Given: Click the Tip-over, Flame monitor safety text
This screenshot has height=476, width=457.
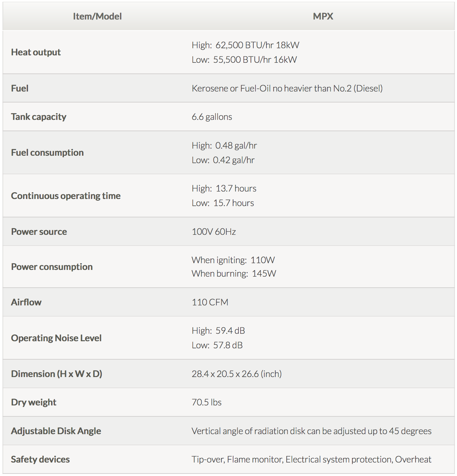Looking at the screenshot, I should [312, 459].
